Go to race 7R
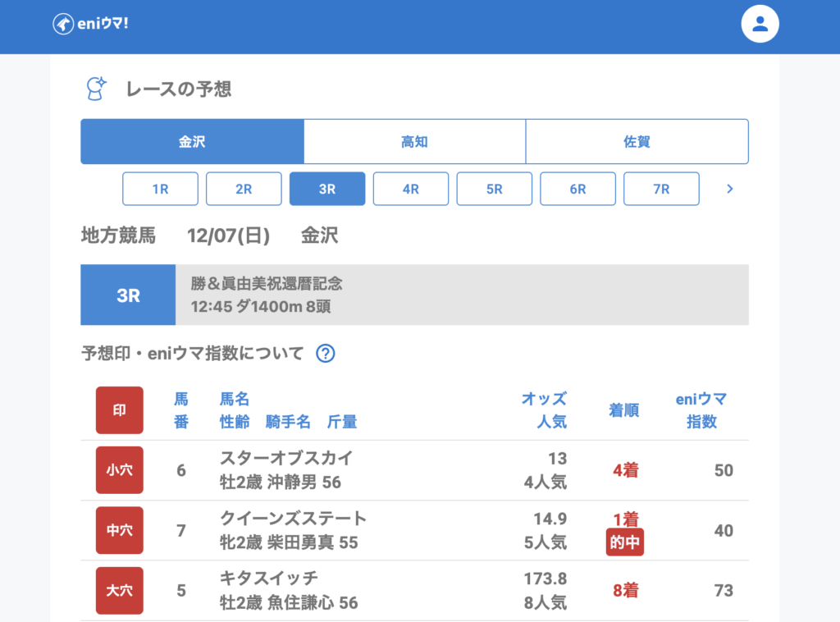 point(661,189)
